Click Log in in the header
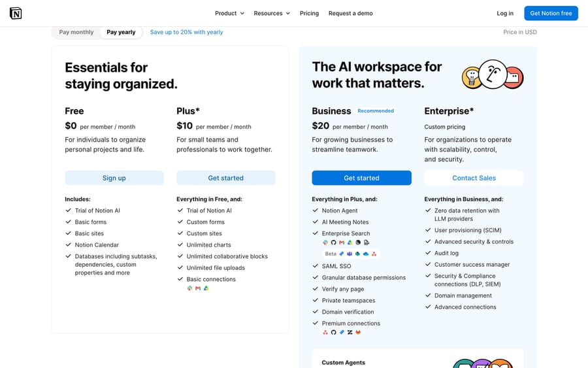Image resolution: width=588 pixels, height=368 pixels. (x=505, y=13)
